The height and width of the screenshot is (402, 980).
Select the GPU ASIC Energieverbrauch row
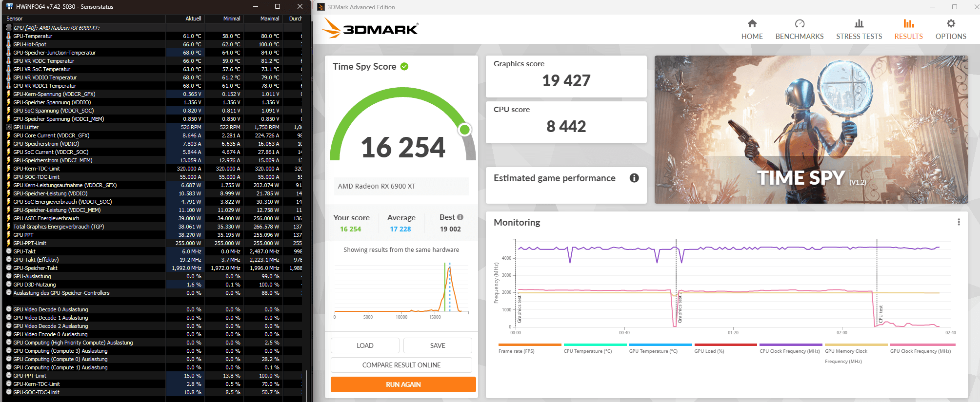pyautogui.click(x=154, y=218)
